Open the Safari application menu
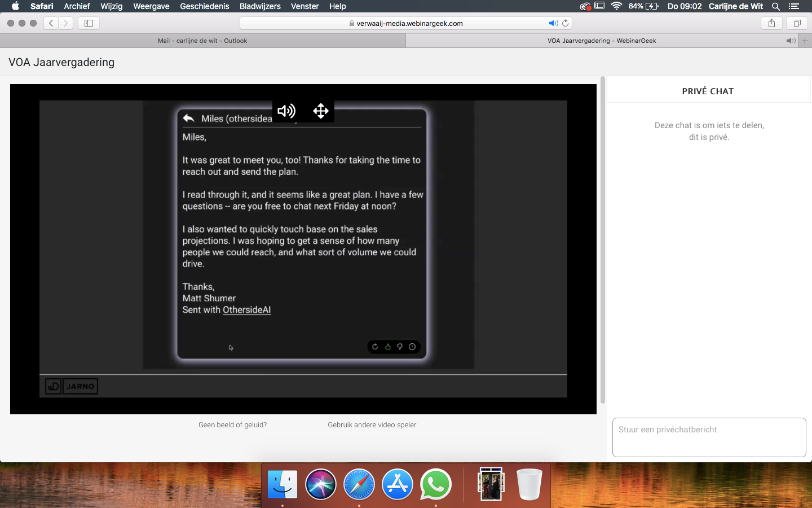 click(42, 6)
